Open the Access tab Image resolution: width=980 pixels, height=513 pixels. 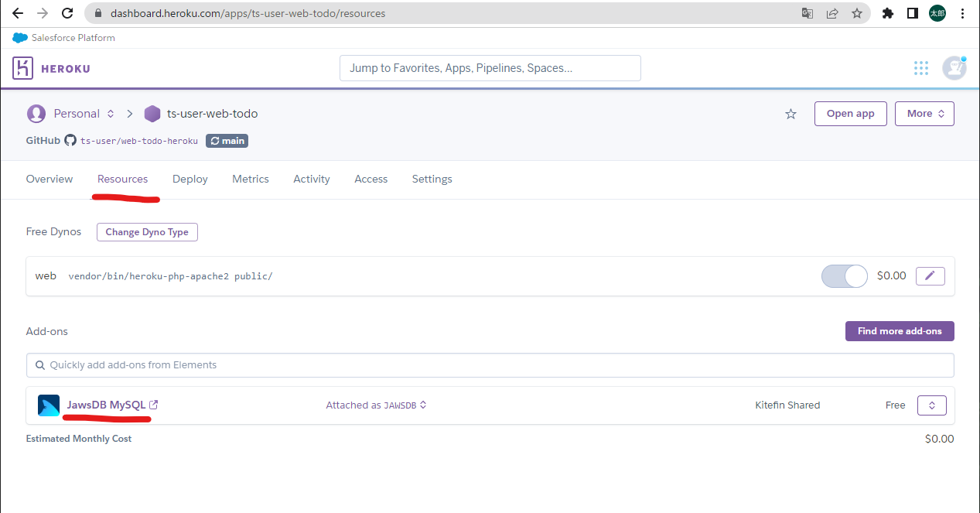pos(371,179)
